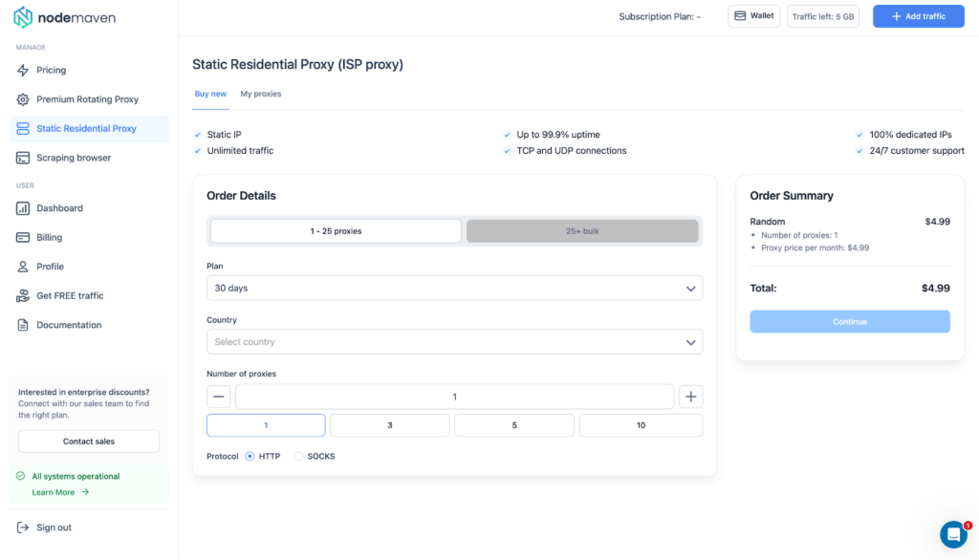This screenshot has height=560, width=979.
Task: Click the Learn More arrow icon
Action: click(85, 492)
